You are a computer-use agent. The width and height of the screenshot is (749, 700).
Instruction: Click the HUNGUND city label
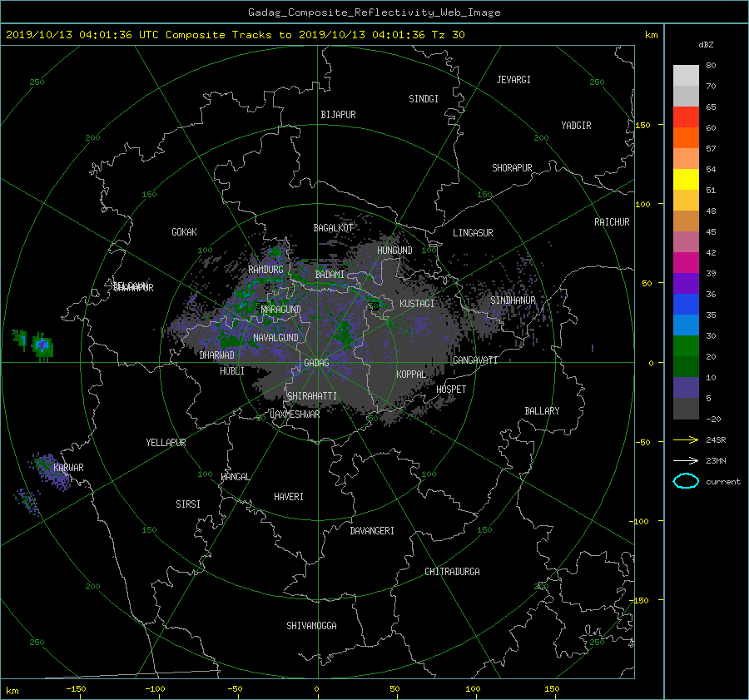coord(394,251)
